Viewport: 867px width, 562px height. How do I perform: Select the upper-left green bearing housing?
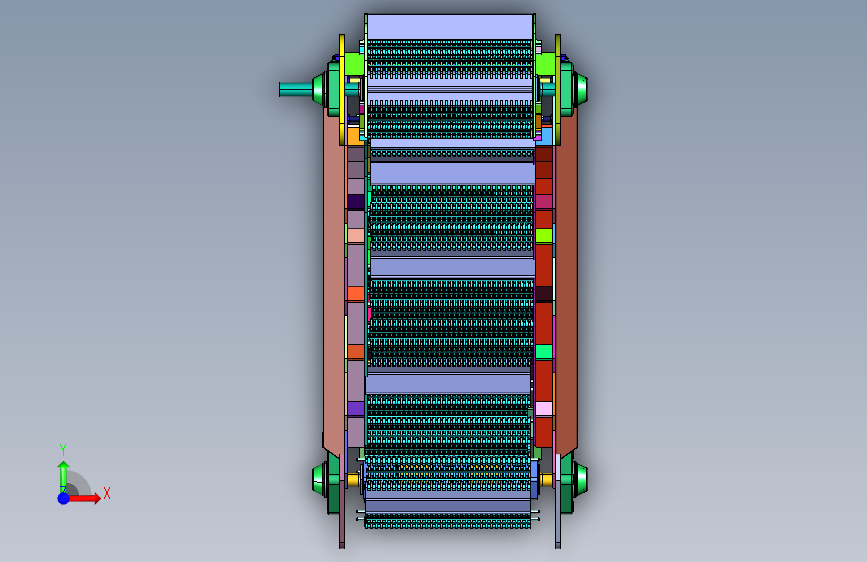click(326, 89)
